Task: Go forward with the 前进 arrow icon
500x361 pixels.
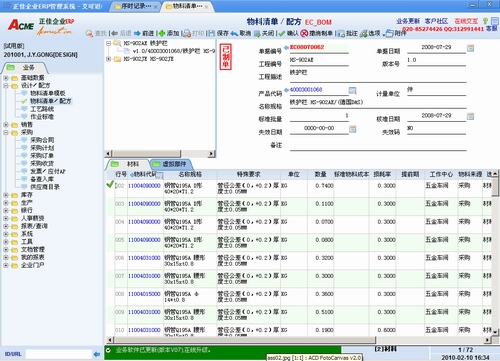Action: 137,33
